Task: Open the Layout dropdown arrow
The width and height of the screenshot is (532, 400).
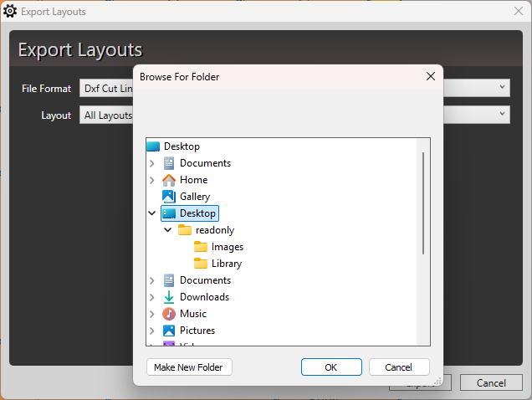Action: (x=502, y=114)
